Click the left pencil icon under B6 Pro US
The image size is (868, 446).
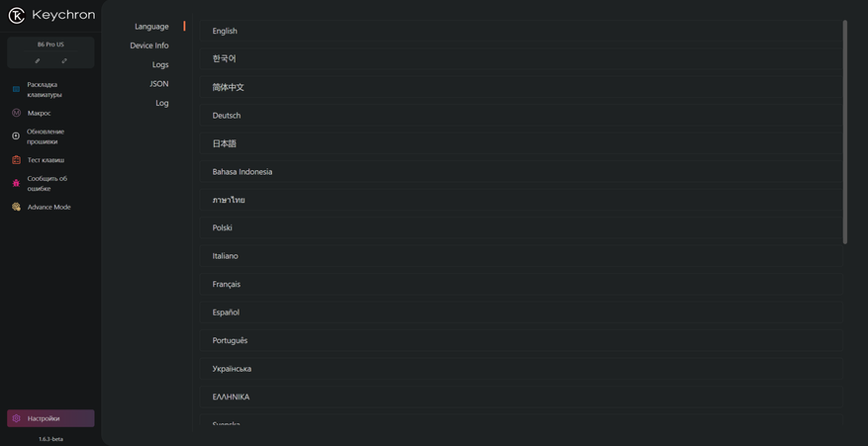[38, 60]
